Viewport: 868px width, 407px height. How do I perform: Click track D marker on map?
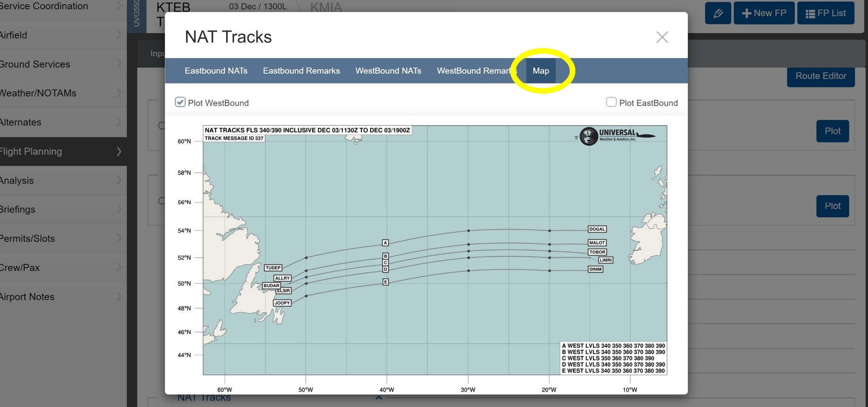[385, 269]
